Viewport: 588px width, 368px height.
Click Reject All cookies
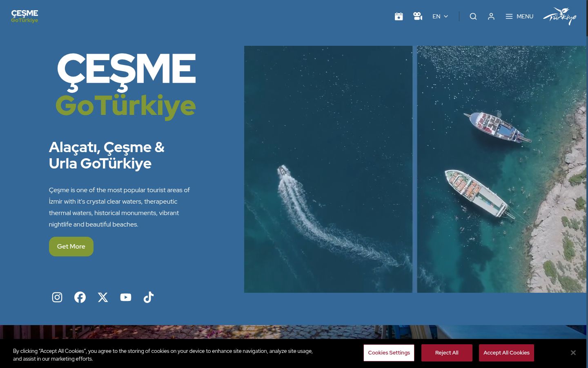(447, 353)
